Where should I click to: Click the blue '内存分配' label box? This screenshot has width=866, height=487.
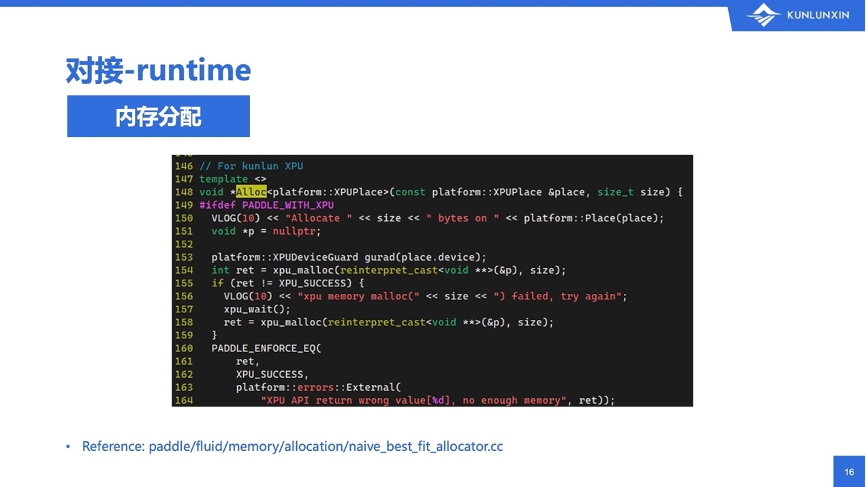[x=159, y=116]
